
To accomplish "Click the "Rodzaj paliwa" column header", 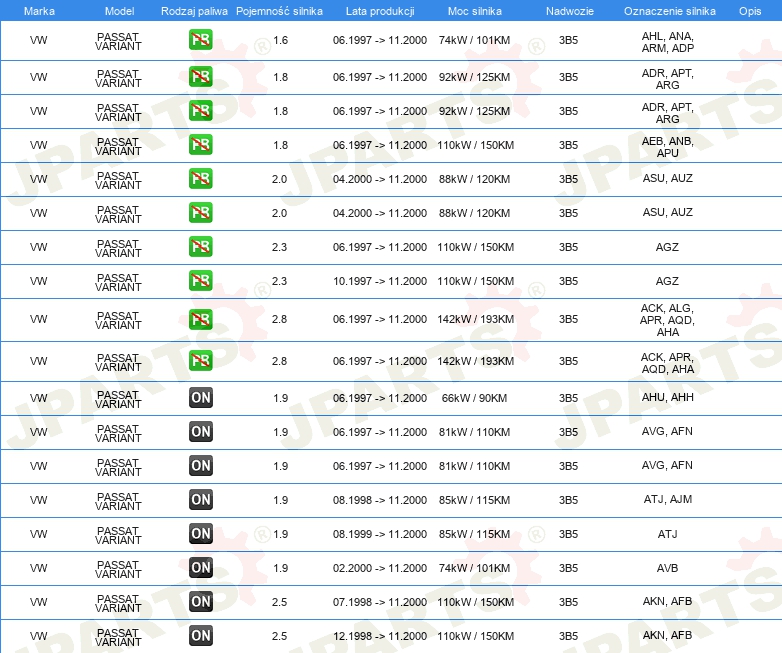I will point(194,11).
